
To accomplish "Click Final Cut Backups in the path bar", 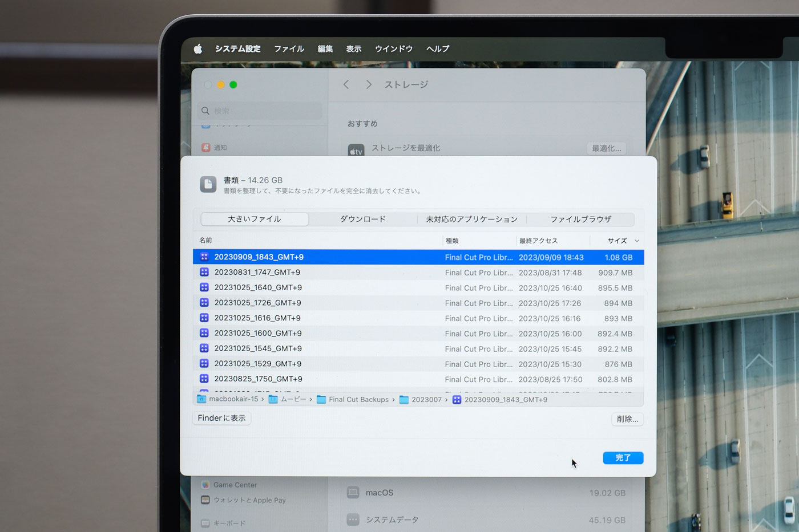I will [353, 400].
